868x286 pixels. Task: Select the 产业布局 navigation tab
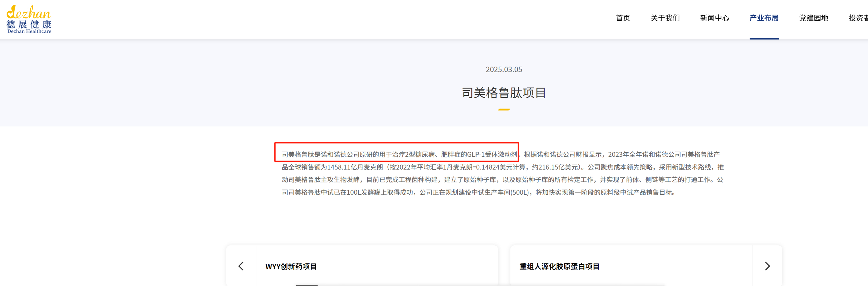[x=764, y=18]
